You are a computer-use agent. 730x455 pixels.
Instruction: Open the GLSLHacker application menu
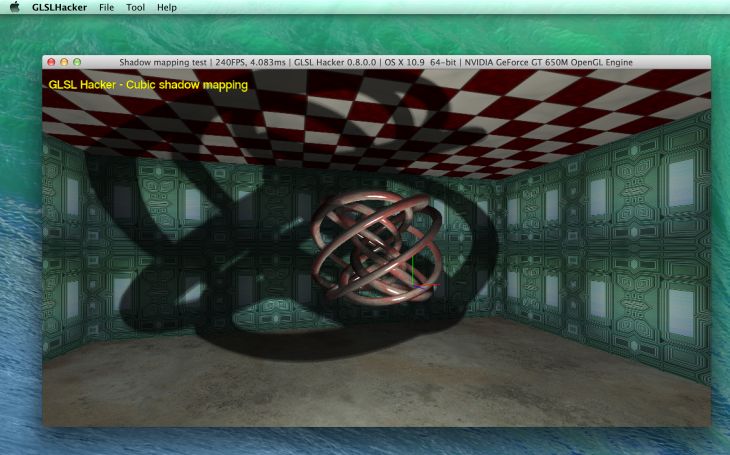59,7
